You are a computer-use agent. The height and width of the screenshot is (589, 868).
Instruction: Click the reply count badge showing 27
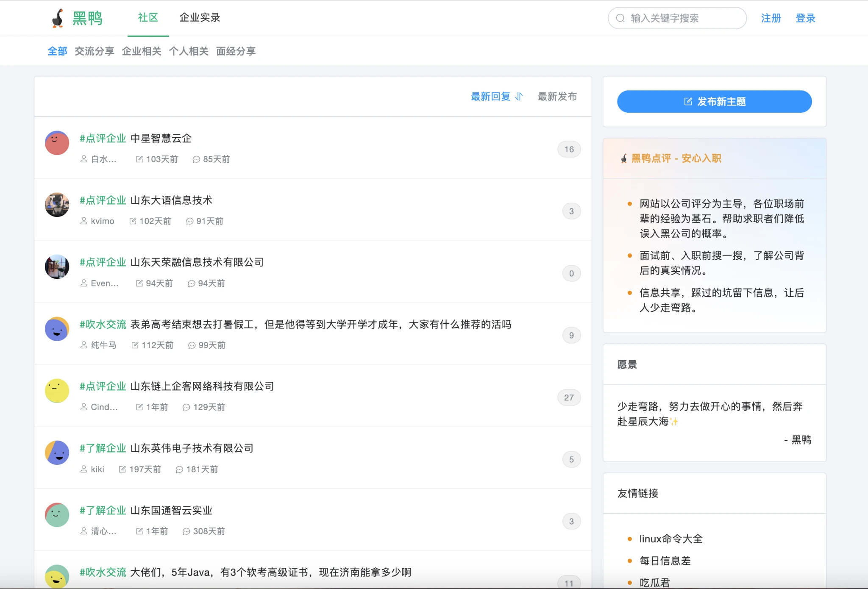pyautogui.click(x=569, y=397)
